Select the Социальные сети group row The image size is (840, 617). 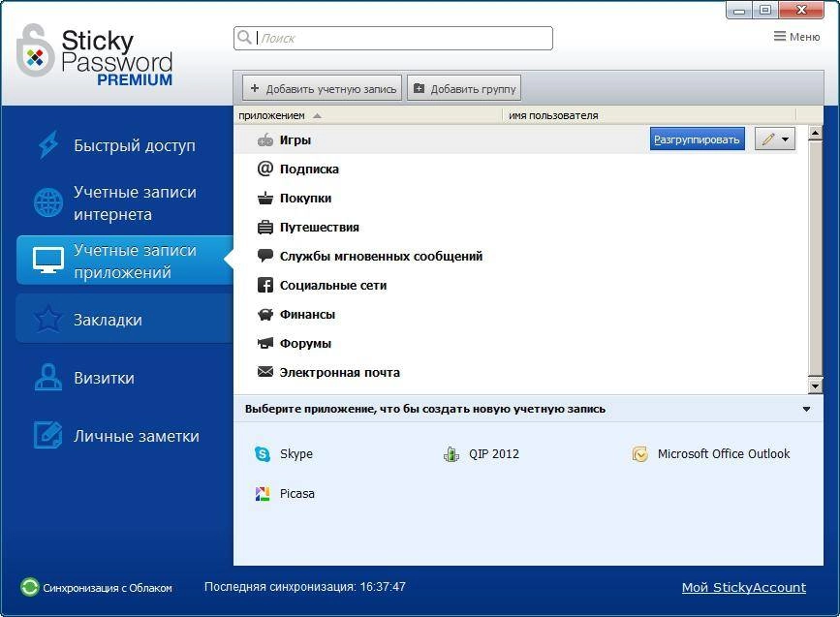pyautogui.click(x=515, y=285)
